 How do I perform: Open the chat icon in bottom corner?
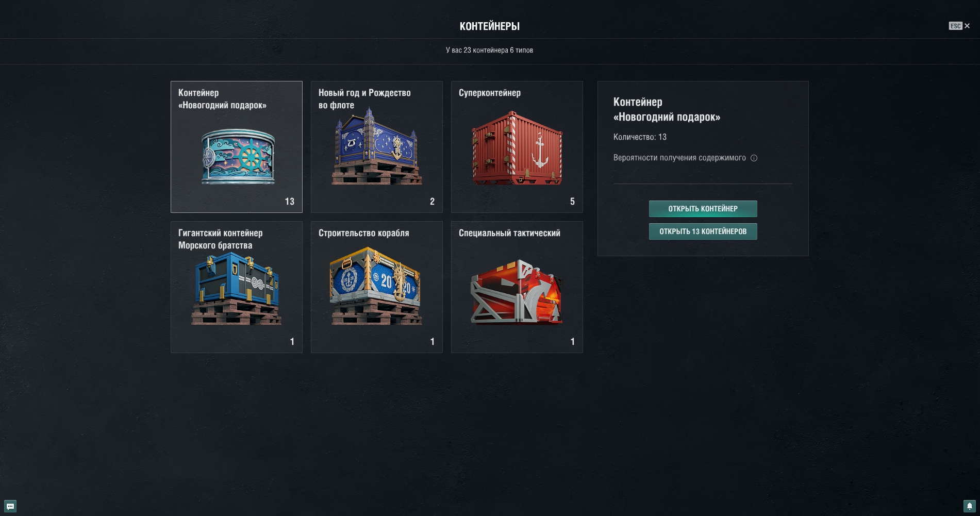10,507
